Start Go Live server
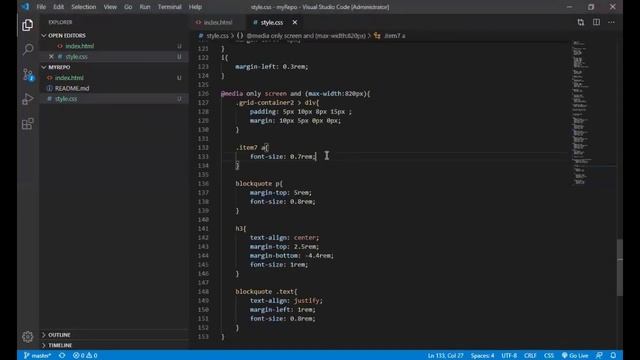Viewport: 640px width, 360px height. tap(575, 356)
